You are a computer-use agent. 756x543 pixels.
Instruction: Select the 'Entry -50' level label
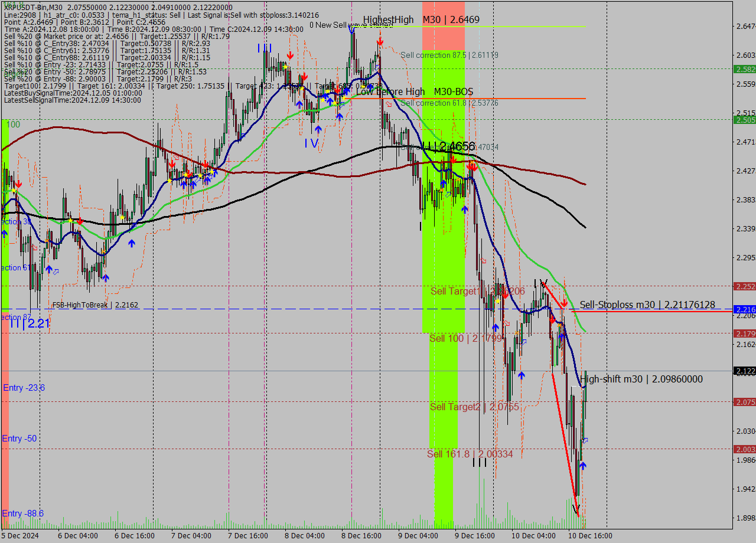(19, 438)
